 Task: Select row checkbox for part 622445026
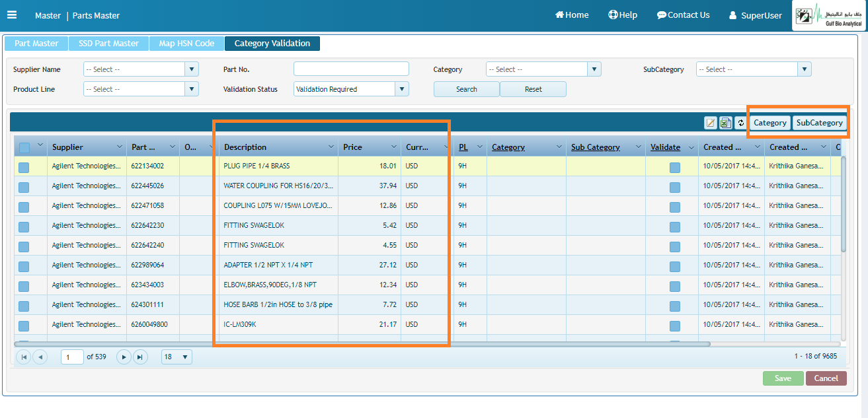point(24,188)
